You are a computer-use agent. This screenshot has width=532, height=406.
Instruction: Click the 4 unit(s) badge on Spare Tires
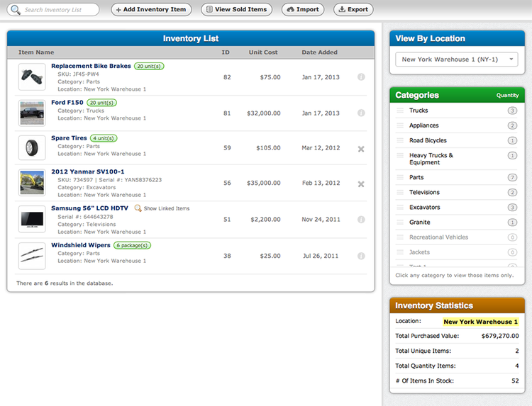coord(104,138)
